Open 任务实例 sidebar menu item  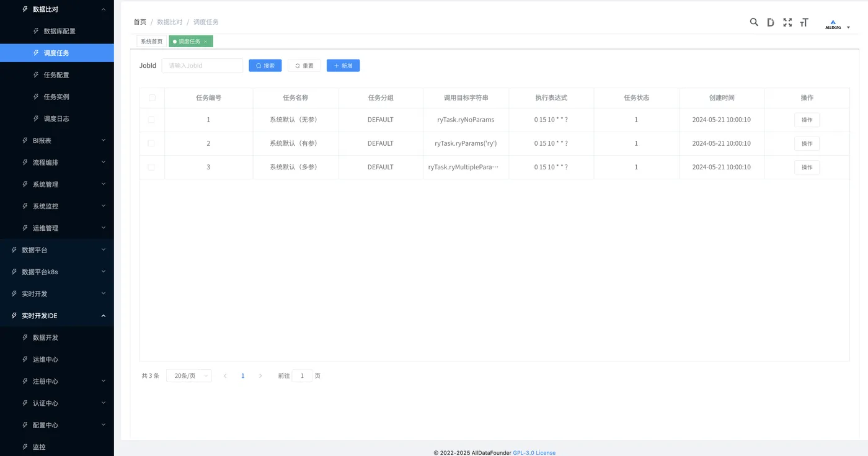click(x=57, y=97)
